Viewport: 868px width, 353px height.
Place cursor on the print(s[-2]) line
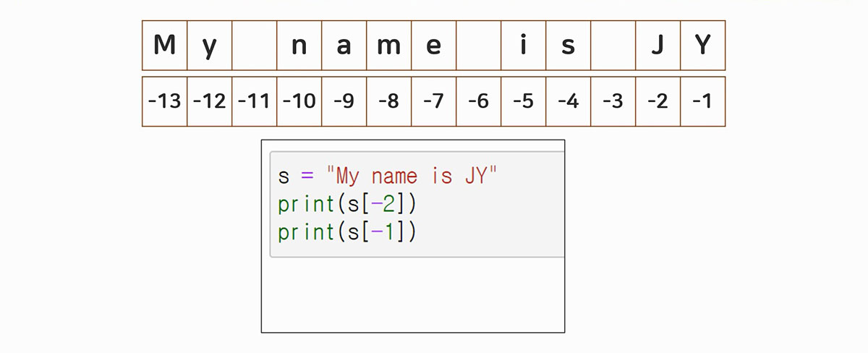pyautogui.click(x=347, y=204)
